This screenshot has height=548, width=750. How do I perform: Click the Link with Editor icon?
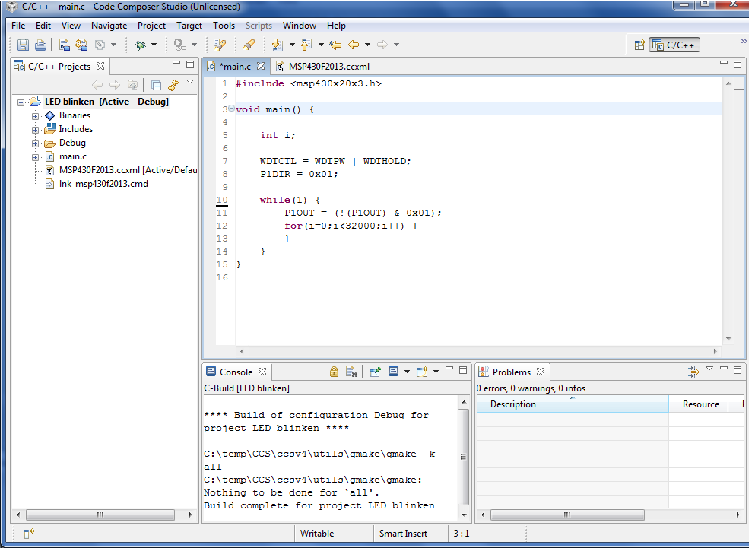(173, 86)
